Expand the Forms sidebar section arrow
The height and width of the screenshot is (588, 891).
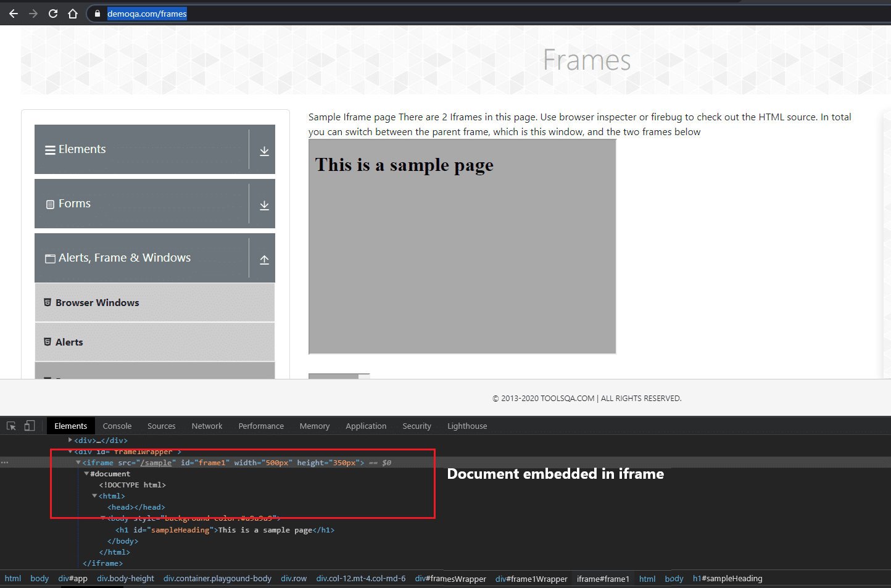[264, 205]
